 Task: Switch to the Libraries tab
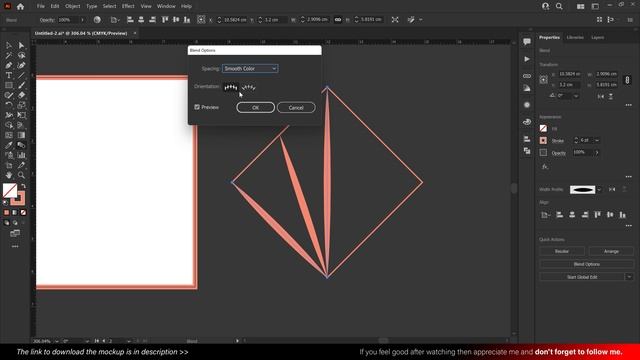coord(575,37)
